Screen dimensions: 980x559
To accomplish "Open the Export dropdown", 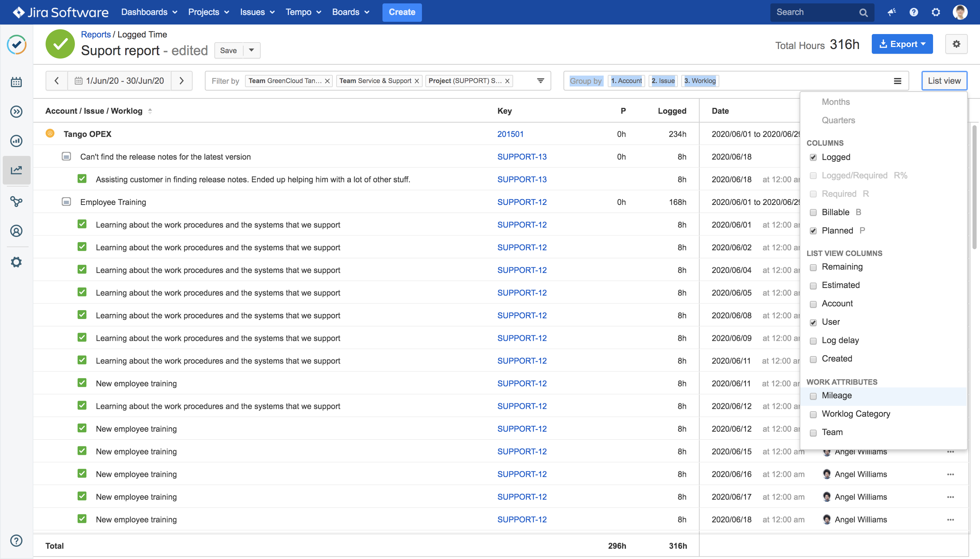I will point(902,44).
